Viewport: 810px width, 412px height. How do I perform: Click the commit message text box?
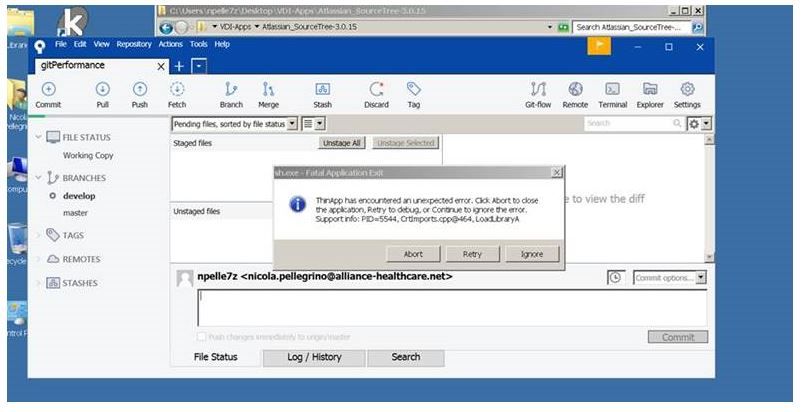[x=452, y=308]
